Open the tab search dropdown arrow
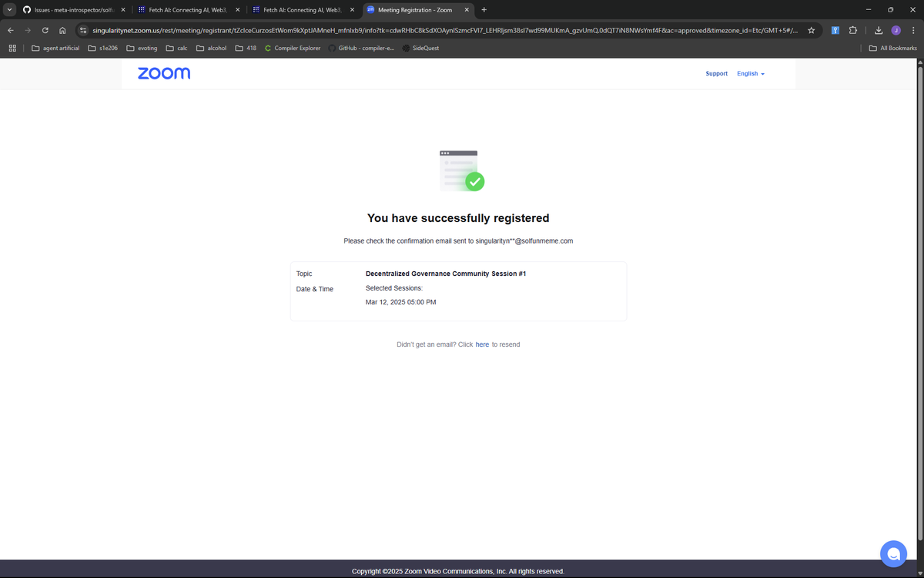 [9, 10]
